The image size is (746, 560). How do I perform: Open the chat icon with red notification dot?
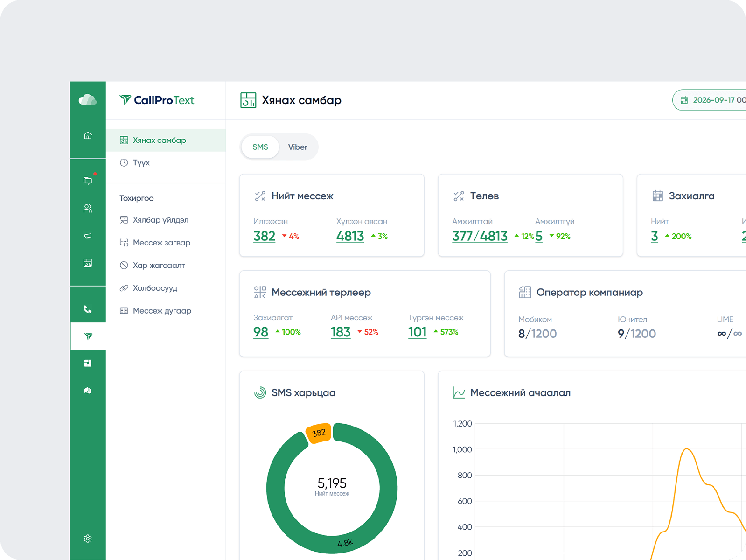click(88, 181)
